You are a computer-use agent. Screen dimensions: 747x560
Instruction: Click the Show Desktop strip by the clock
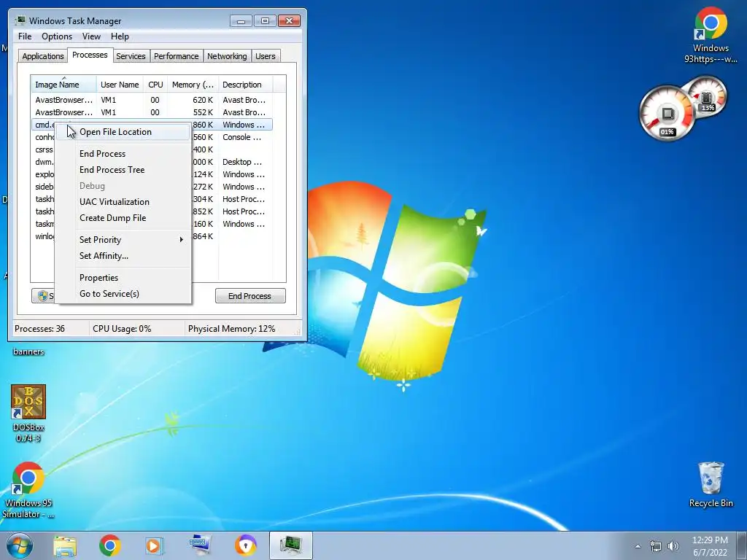tap(742, 545)
